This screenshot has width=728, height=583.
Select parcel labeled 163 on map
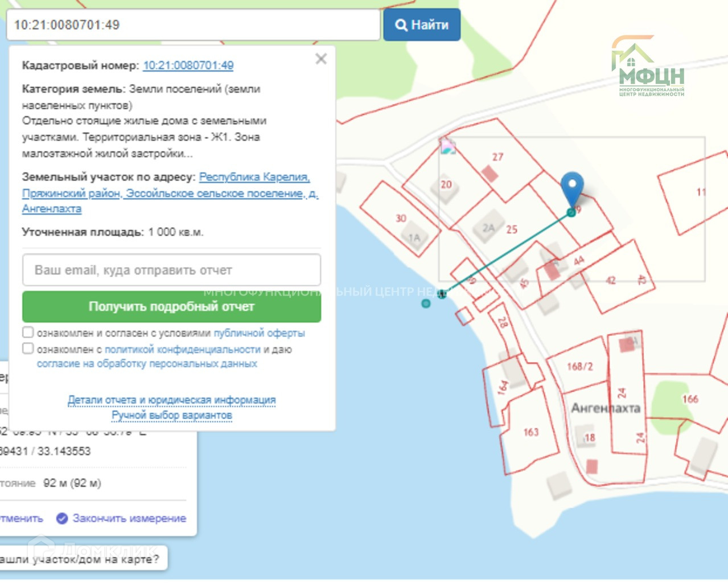pos(530,432)
